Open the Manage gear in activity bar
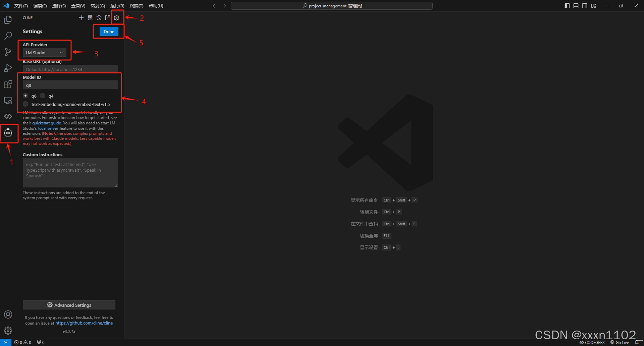The height and width of the screenshot is (346, 644). coord(8,331)
